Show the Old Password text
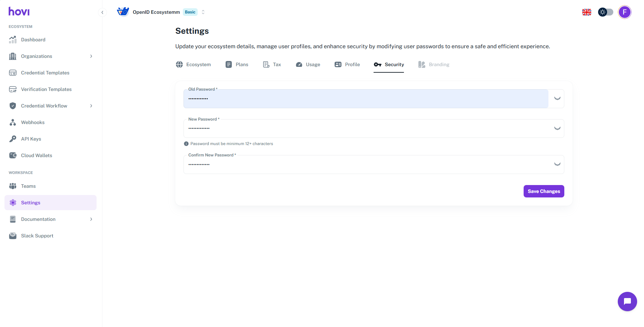 (557, 99)
